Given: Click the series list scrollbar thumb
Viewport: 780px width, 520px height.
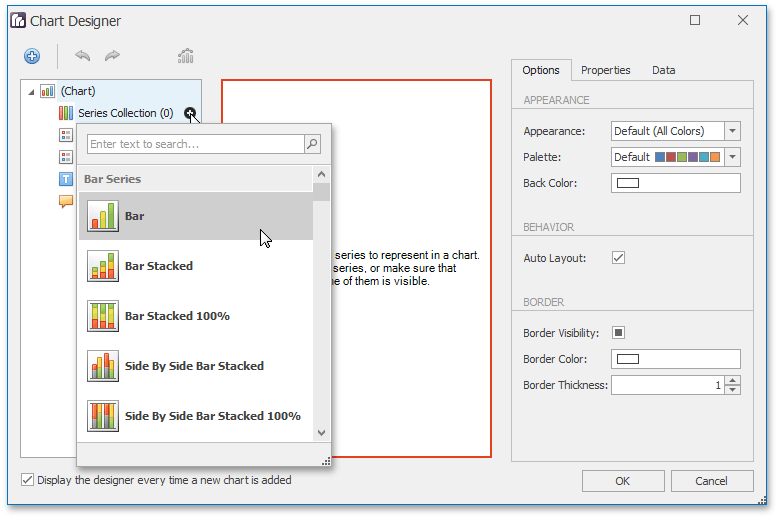Looking at the screenshot, I should point(321,192).
